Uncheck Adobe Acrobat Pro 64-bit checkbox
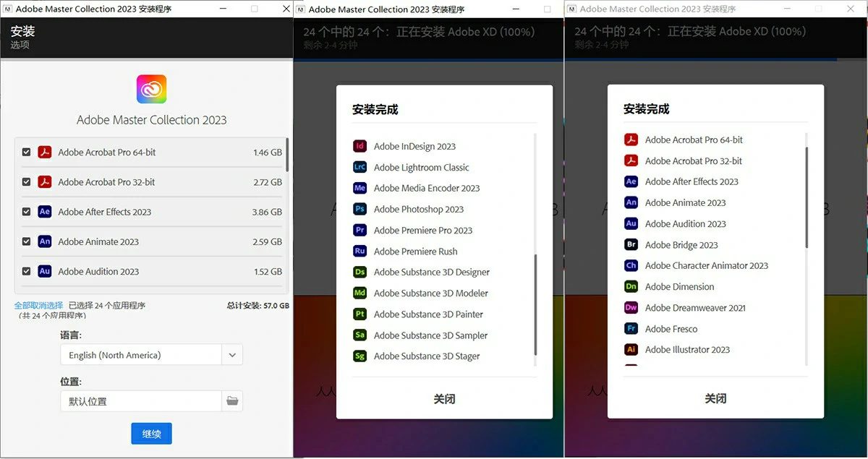868x459 pixels. pos(26,153)
